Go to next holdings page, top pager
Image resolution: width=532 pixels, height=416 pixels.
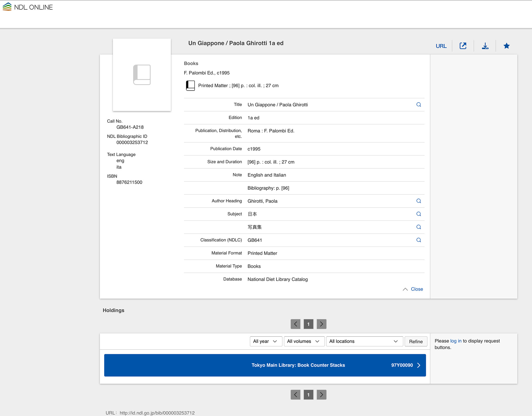(321, 324)
